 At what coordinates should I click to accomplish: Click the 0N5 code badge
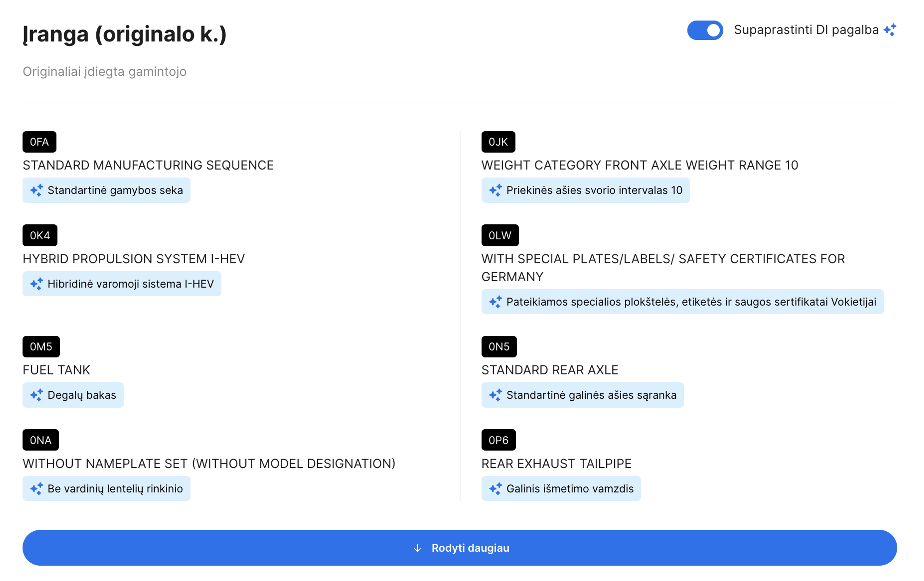pyautogui.click(x=499, y=346)
